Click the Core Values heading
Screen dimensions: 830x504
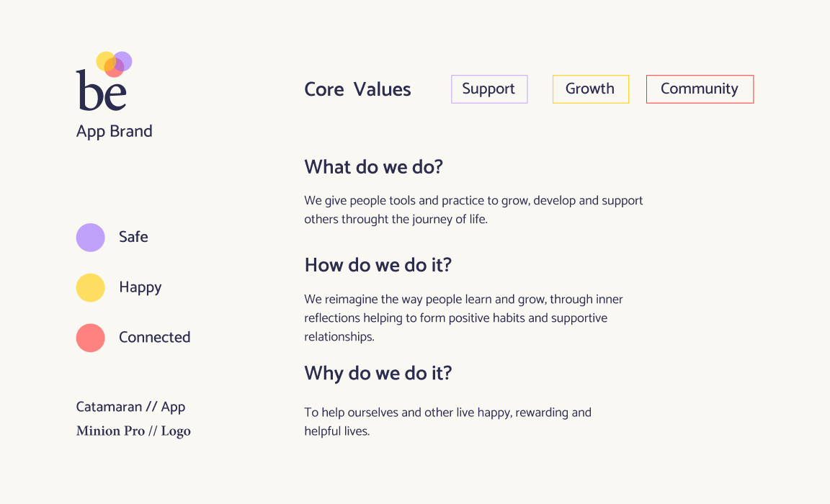click(x=357, y=89)
